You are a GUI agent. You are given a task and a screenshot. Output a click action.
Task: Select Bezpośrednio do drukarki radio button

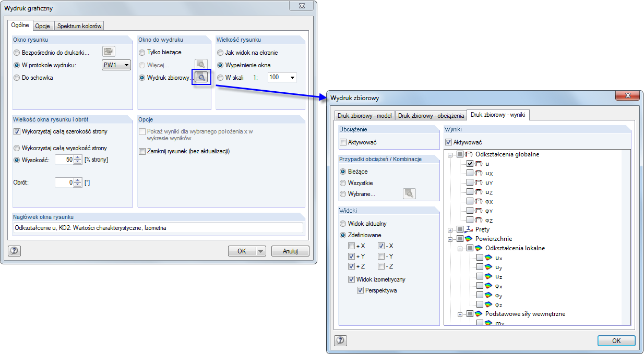click(17, 53)
